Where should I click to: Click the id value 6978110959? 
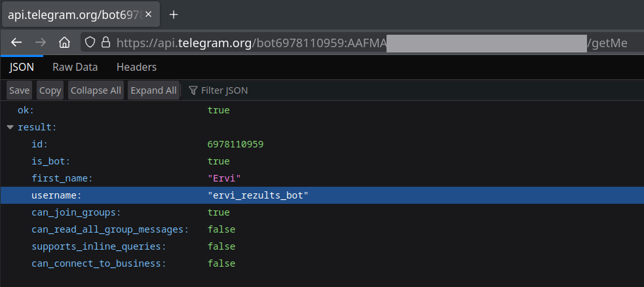coord(235,145)
